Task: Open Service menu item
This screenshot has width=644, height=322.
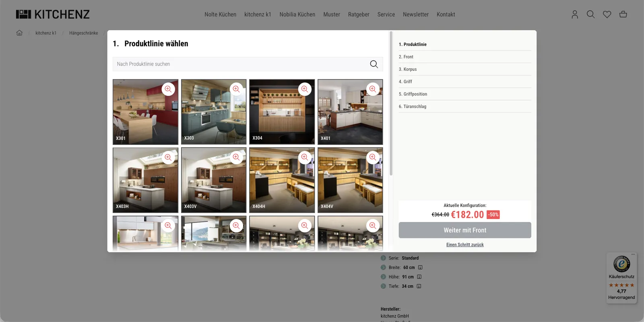Action: click(x=386, y=14)
